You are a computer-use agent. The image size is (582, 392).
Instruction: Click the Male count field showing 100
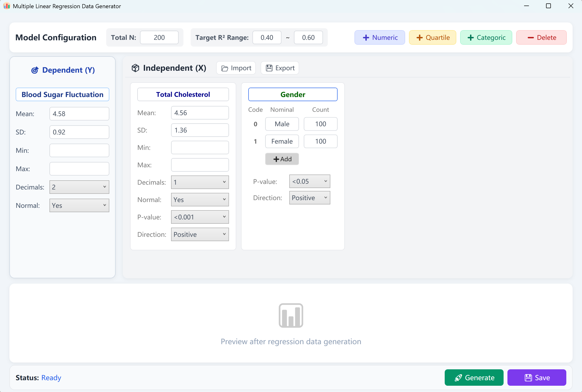pos(320,124)
